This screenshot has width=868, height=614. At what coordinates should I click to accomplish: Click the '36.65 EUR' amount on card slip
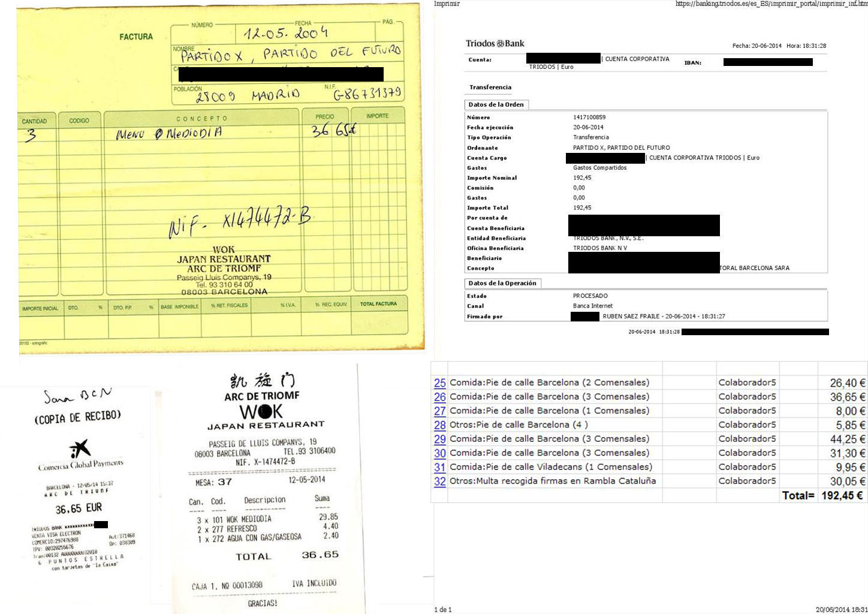(x=79, y=508)
